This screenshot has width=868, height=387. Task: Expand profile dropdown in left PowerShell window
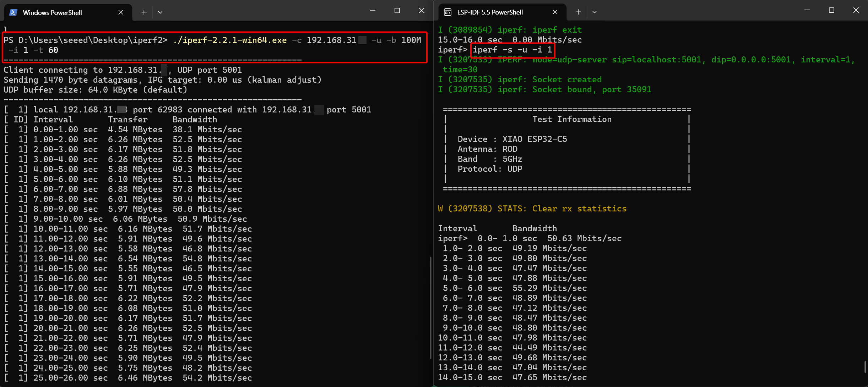(160, 12)
